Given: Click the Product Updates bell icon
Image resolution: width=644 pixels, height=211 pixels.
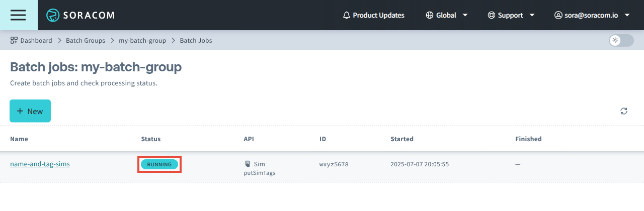Looking at the screenshot, I should click(x=346, y=15).
